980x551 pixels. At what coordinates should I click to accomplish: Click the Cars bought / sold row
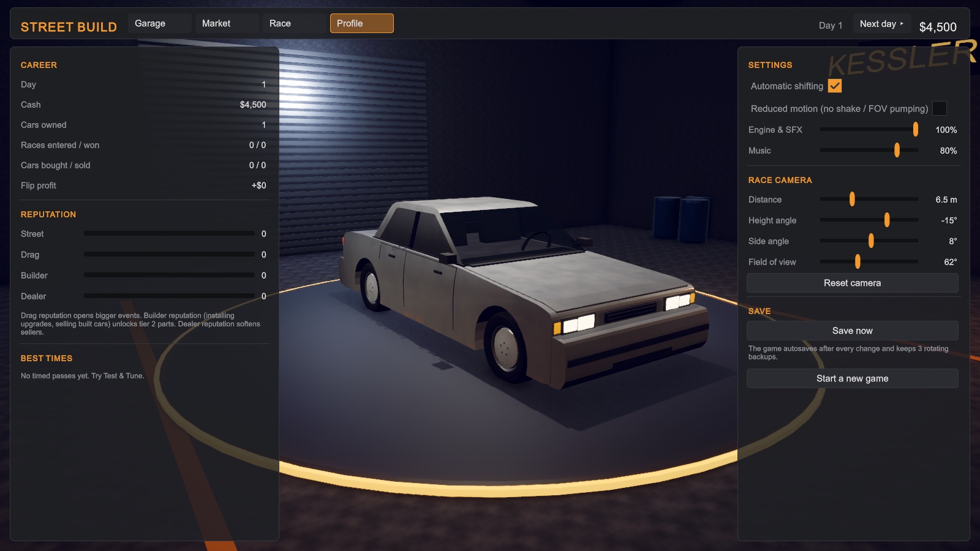click(x=143, y=165)
